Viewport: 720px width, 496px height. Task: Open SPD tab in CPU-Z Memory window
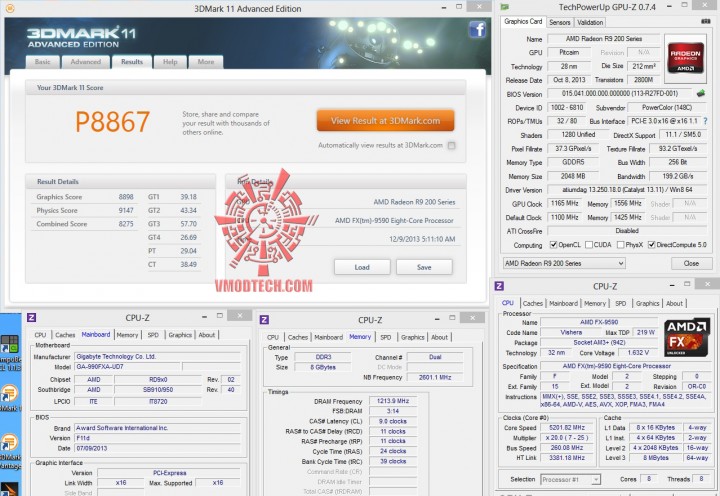click(386, 337)
